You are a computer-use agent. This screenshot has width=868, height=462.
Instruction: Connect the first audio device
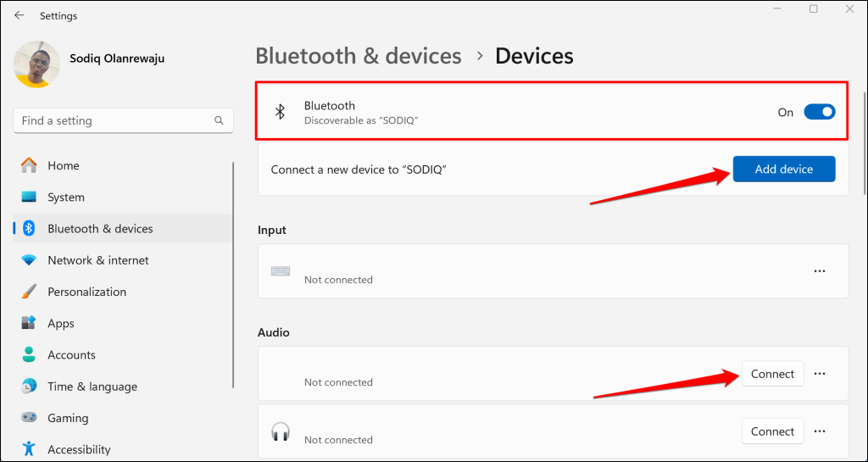pyautogui.click(x=772, y=374)
